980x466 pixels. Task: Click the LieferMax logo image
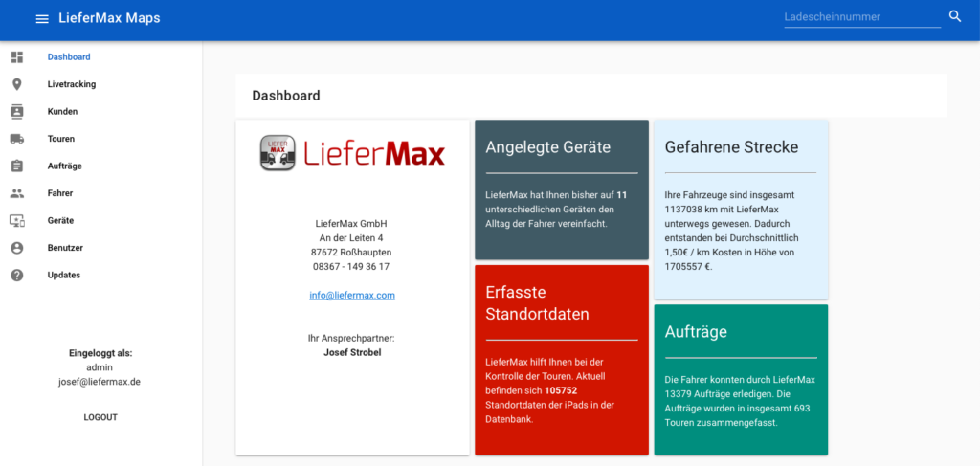352,153
